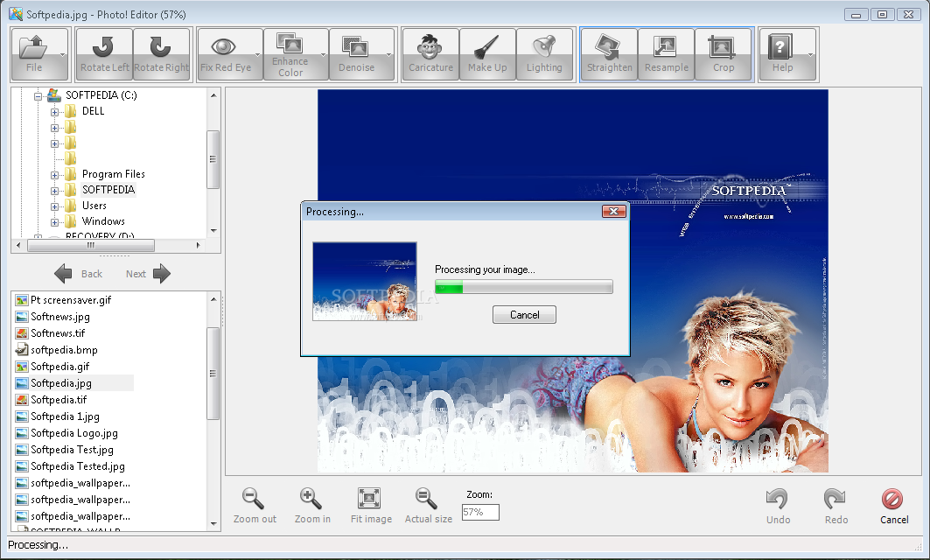
Task: Expand the Windows folder node
Action: click(54, 223)
